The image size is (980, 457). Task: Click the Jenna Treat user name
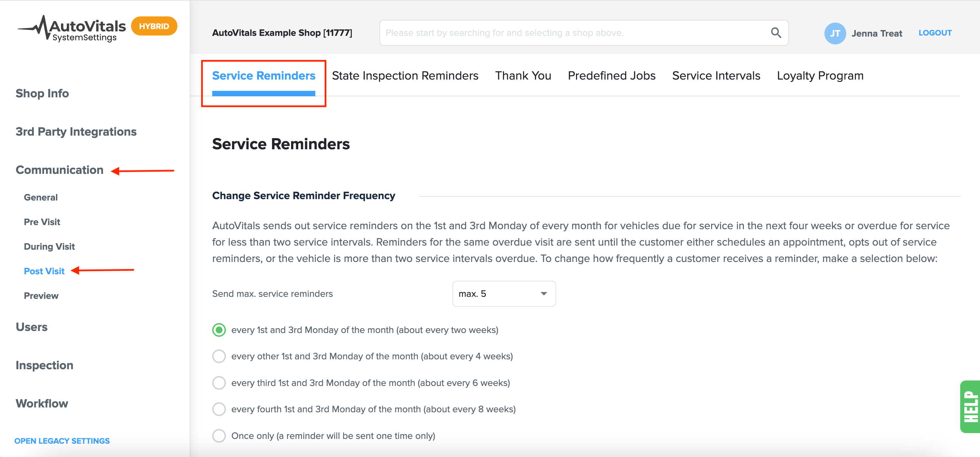coord(877,33)
